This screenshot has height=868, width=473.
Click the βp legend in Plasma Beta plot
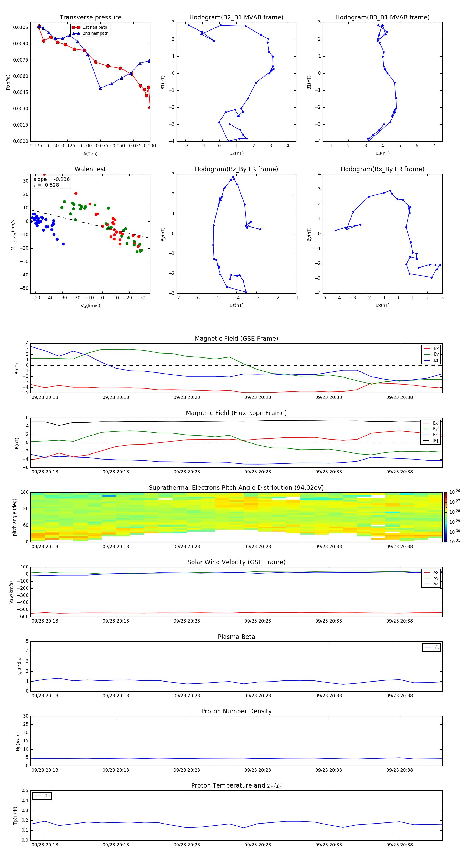coord(431,647)
